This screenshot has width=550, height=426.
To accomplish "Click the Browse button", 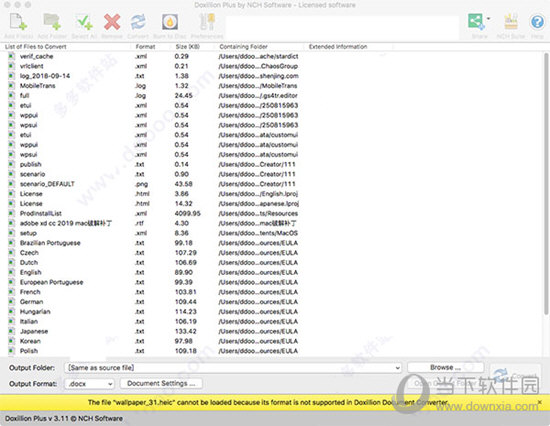I will coord(445,367).
